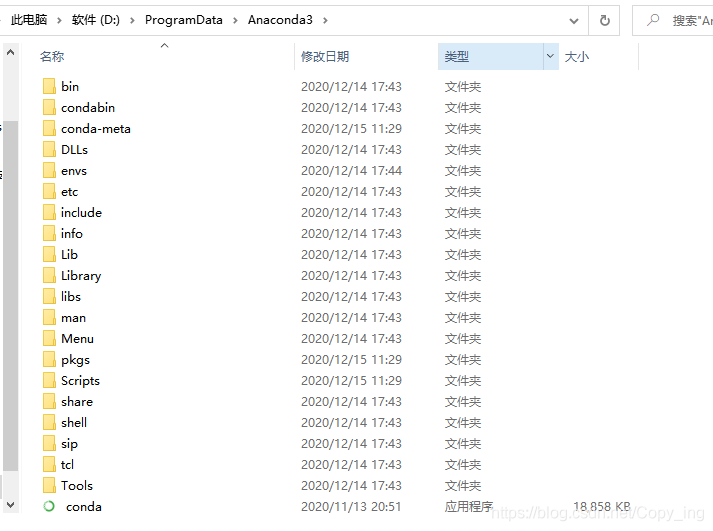Click the man folder icon
The height and width of the screenshot is (531, 713).
click(49, 317)
